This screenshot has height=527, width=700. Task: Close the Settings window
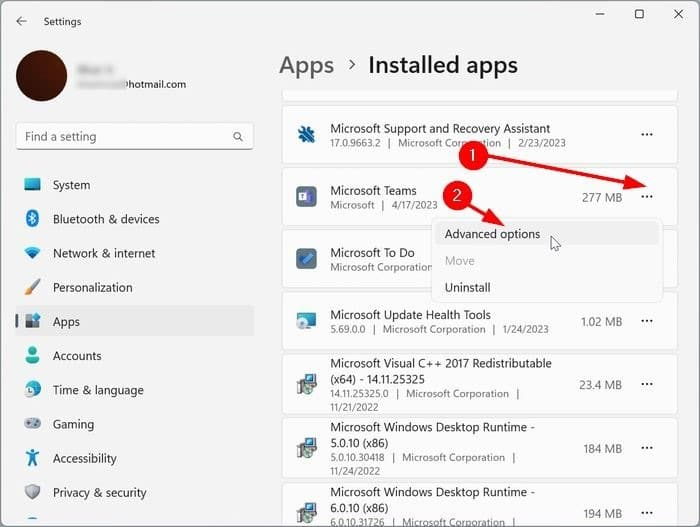pyautogui.click(x=678, y=14)
